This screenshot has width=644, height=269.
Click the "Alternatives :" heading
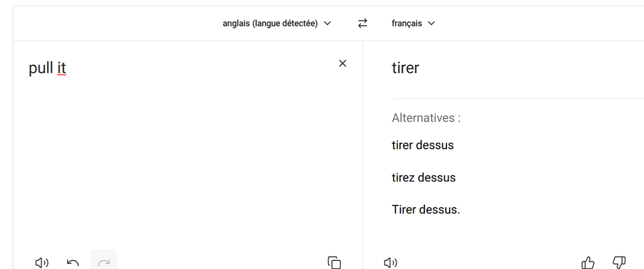point(426,118)
